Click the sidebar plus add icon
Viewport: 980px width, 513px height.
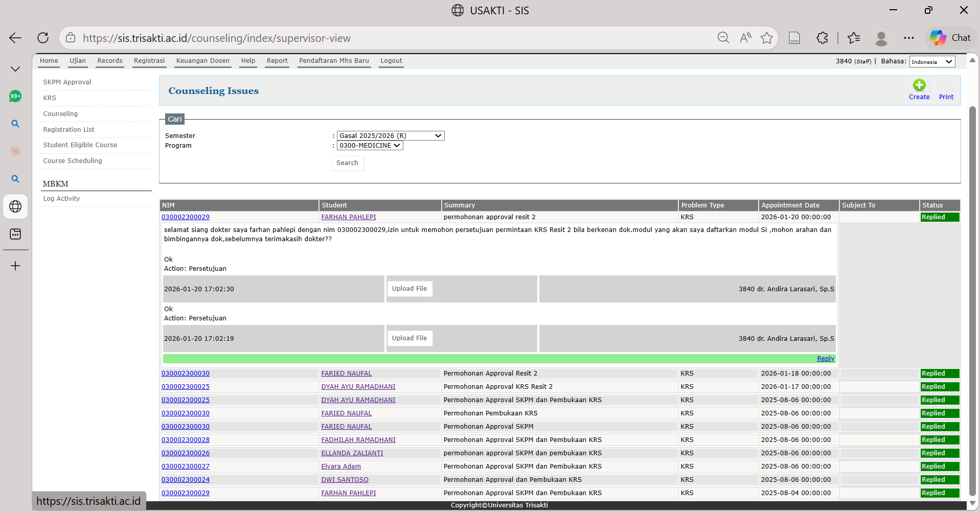(x=15, y=266)
